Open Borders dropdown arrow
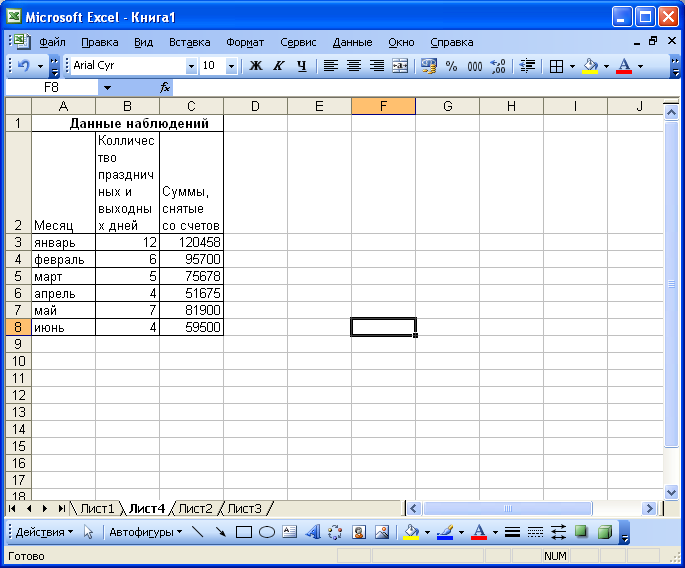The width and height of the screenshot is (685, 568). tap(572, 66)
